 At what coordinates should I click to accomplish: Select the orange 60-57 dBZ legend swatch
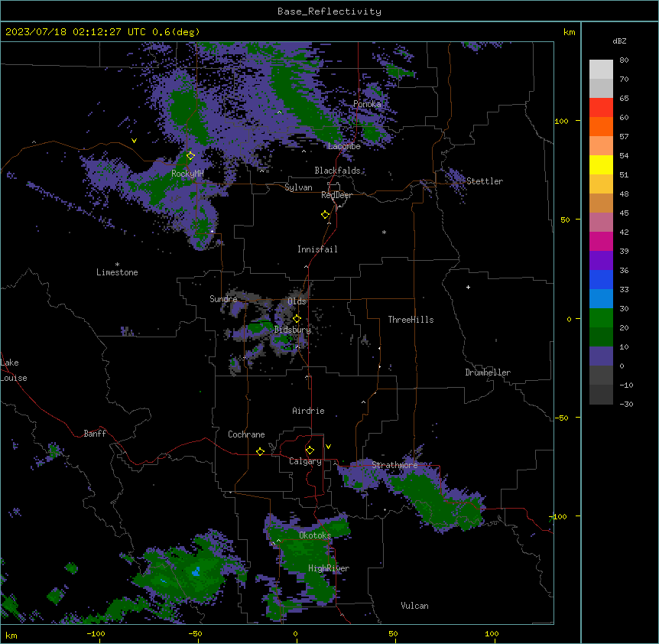pos(601,126)
